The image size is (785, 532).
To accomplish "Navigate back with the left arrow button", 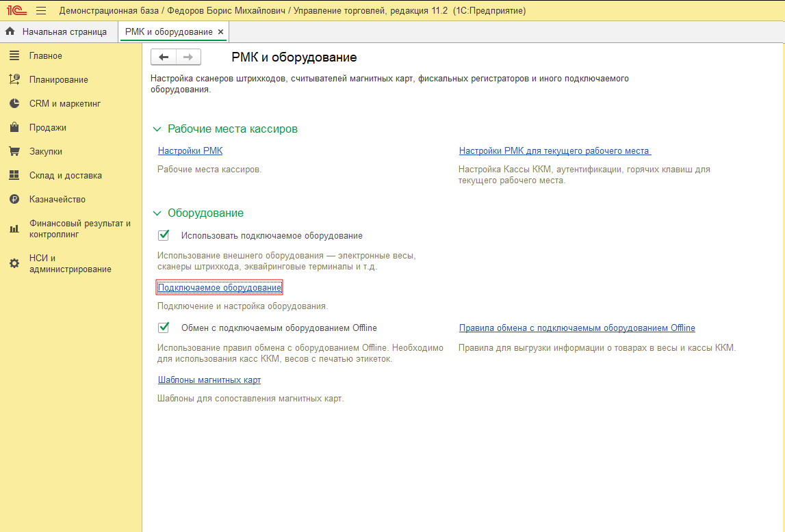I will tap(164, 57).
